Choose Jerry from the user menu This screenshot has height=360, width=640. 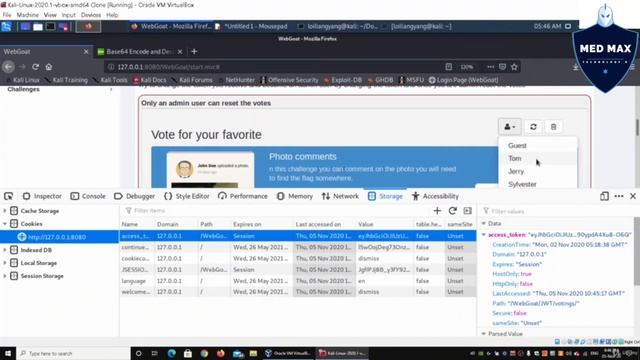click(538, 171)
